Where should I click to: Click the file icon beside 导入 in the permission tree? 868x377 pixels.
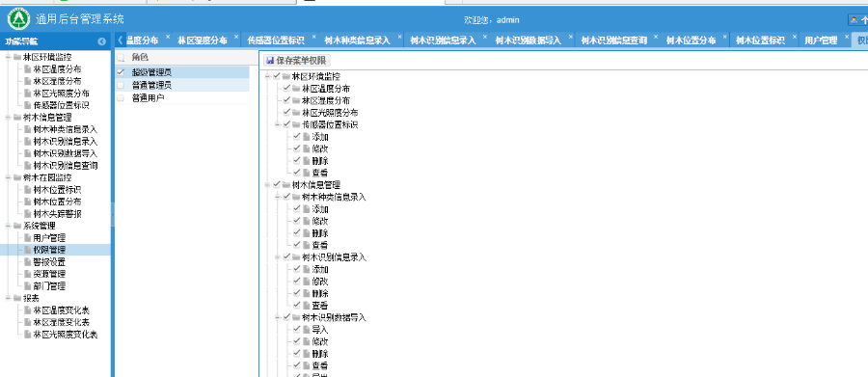tap(307, 330)
